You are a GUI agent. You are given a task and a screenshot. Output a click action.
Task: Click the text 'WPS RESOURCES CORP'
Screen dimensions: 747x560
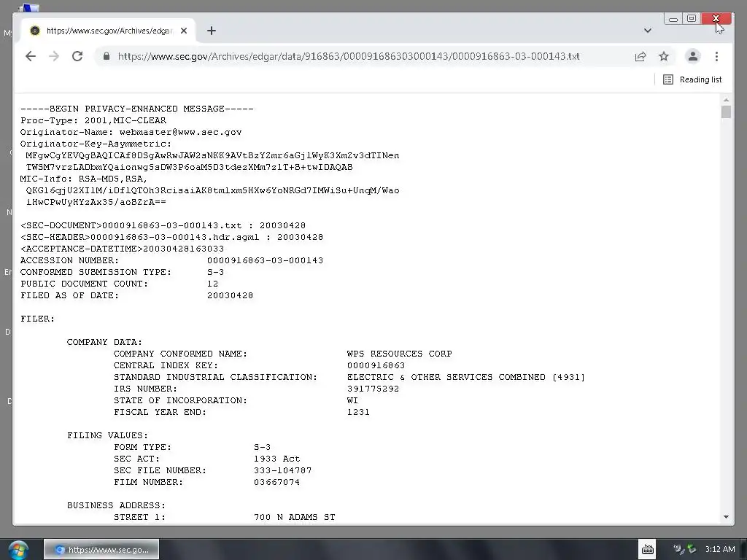[399, 354]
